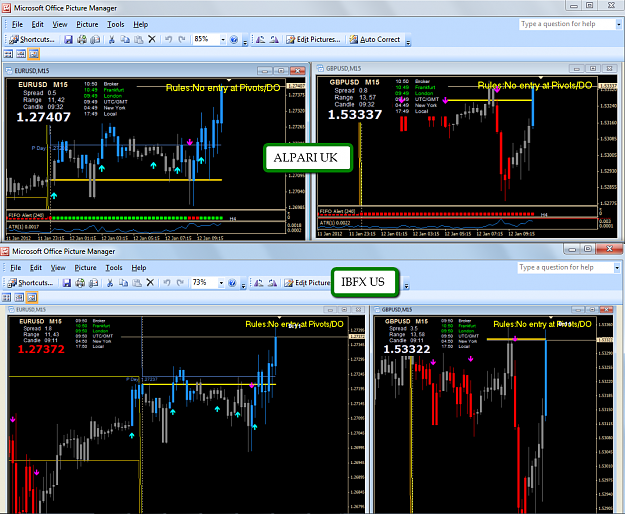625x514 pixels.
Task: Click Print icon in the 85% zoom window
Action: click(x=82, y=39)
